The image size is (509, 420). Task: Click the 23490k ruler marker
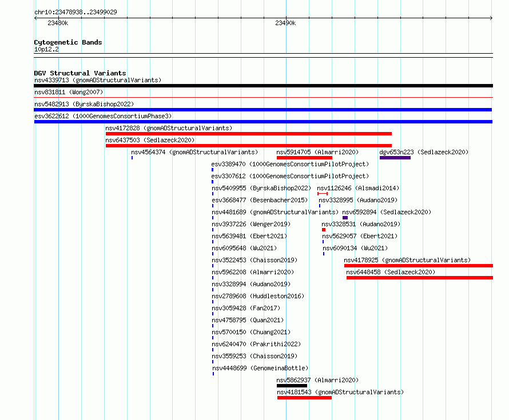pos(285,23)
